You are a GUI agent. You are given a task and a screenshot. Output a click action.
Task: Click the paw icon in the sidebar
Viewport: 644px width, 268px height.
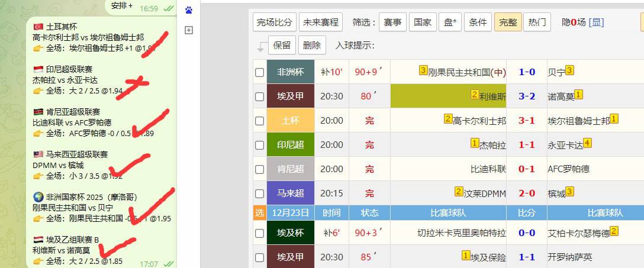189,9
